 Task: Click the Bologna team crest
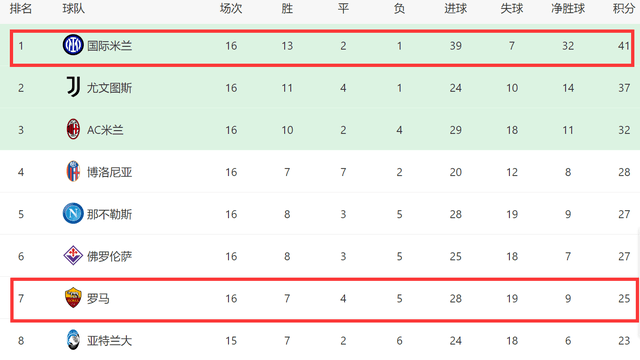point(73,171)
